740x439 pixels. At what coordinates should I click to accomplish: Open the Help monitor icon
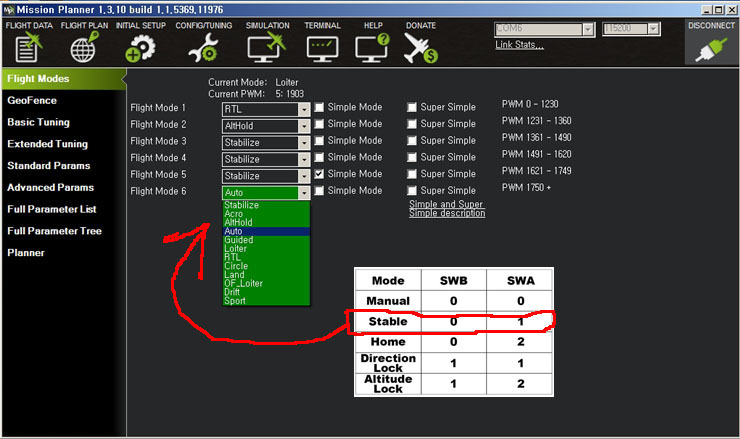pos(372,48)
